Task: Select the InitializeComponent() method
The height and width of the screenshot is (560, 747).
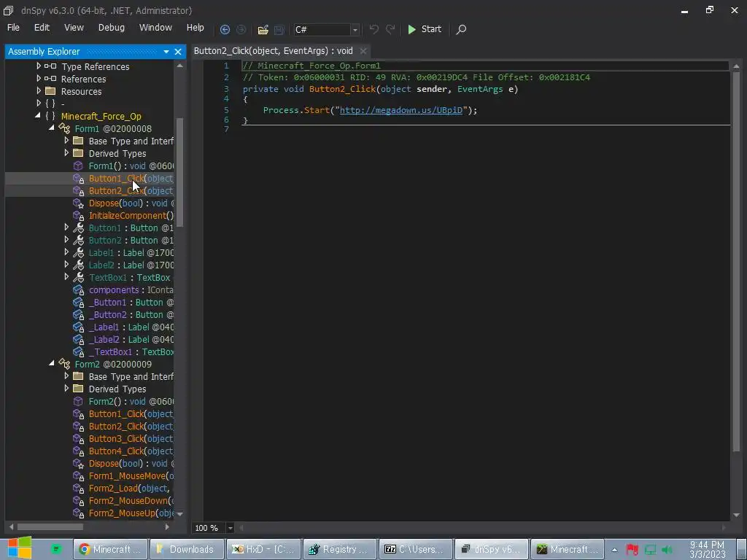Action: (x=131, y=215)
